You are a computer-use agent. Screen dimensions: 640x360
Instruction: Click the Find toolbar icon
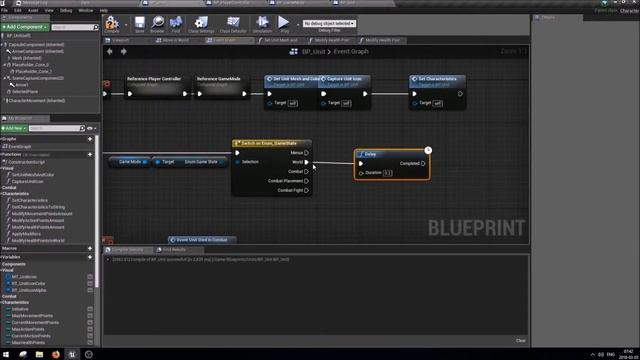[176, 24]
